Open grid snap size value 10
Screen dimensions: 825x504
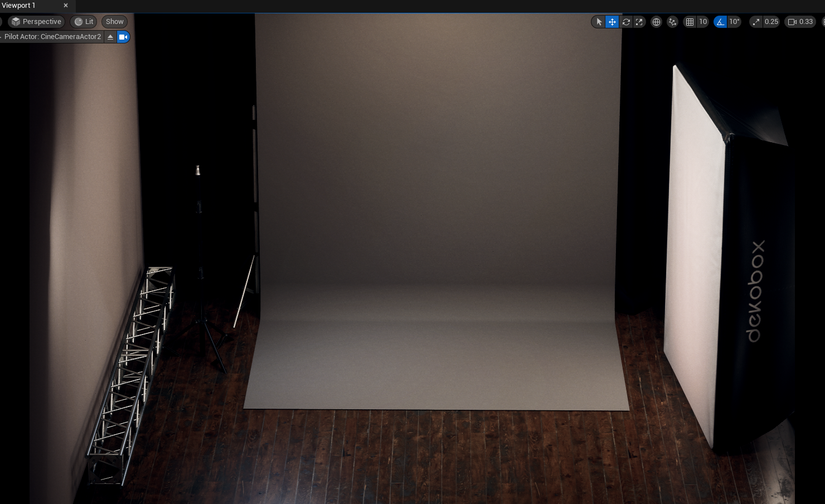tap(703, 22)
